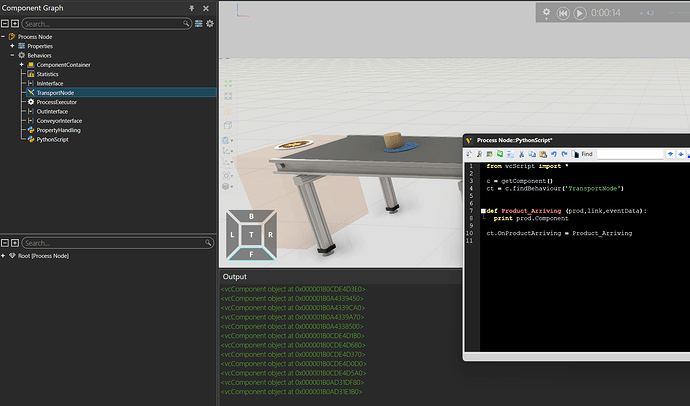Reset the simulation to start

[x=563, y=13]
